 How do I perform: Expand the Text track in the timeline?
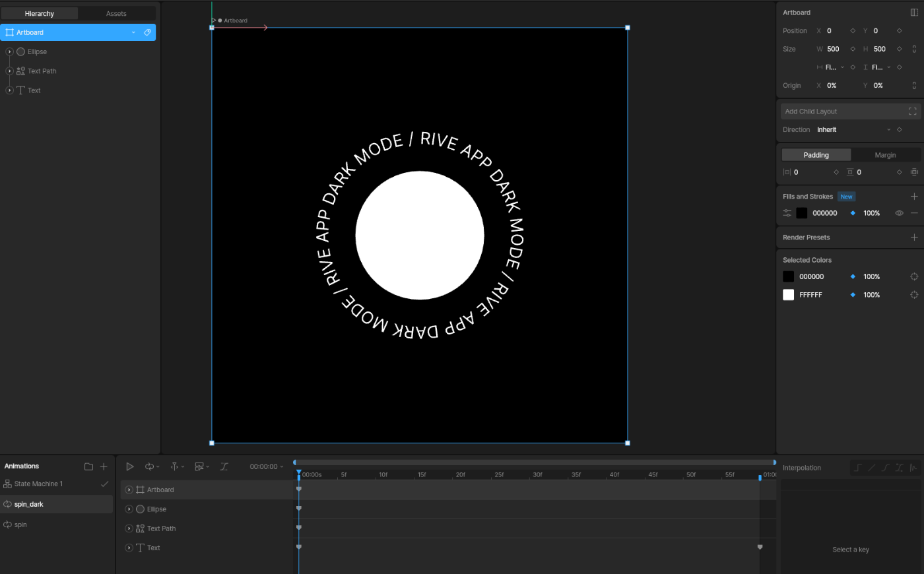pyautogui.click(x=129, y=548)
